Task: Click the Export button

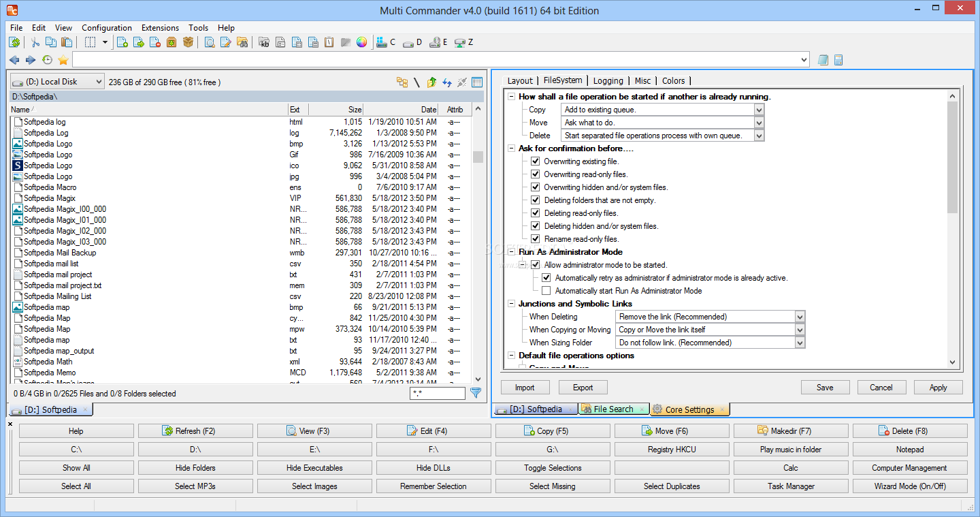Action: tap(583, 388)
